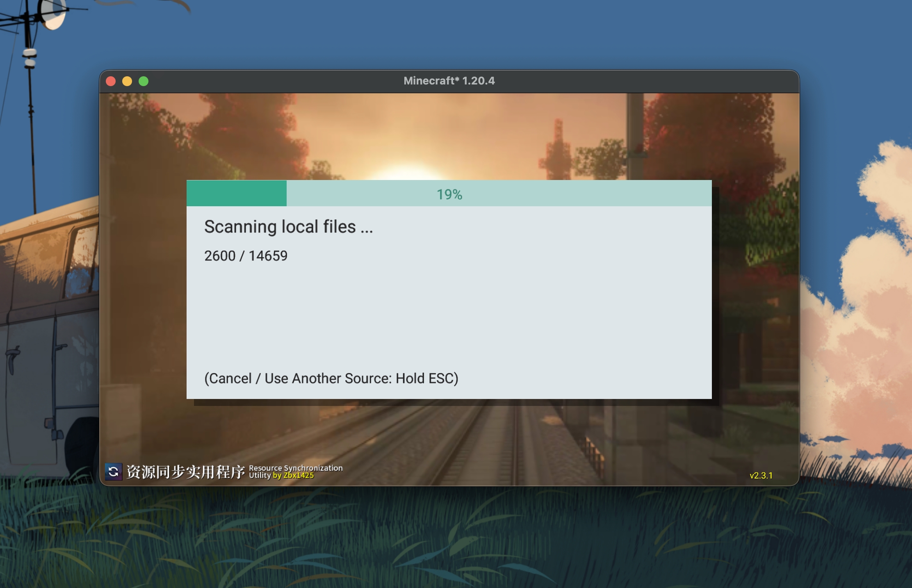912x588 pixels.
Task: Click the Minecraft* 1.20.4 window title
Action: point(449,81)
